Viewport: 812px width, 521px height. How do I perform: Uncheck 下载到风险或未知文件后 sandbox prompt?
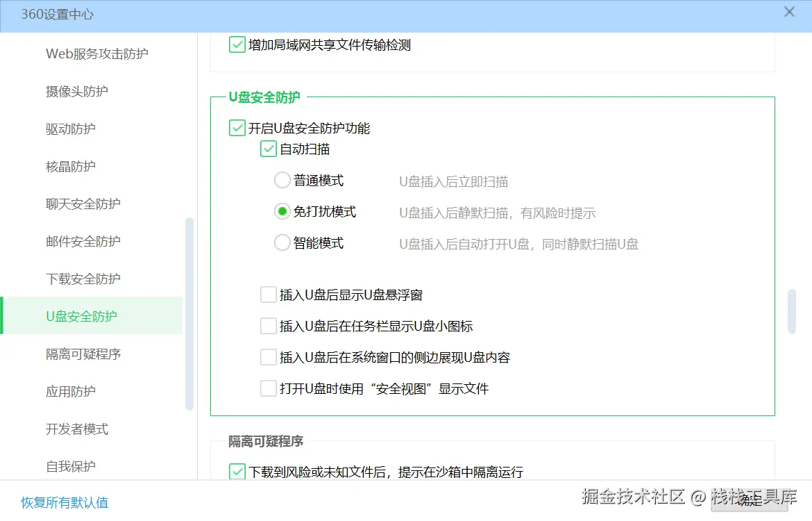[x=237, y=472]
